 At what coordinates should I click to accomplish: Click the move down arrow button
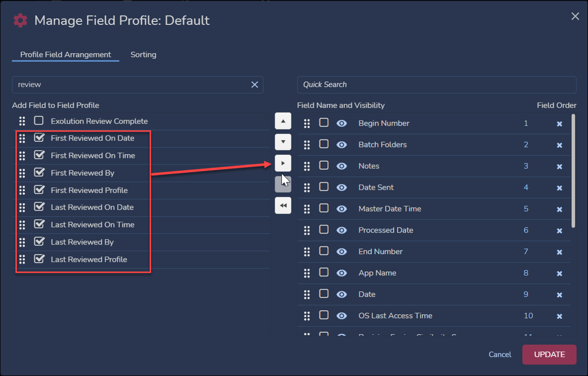(x=283, y=142)
